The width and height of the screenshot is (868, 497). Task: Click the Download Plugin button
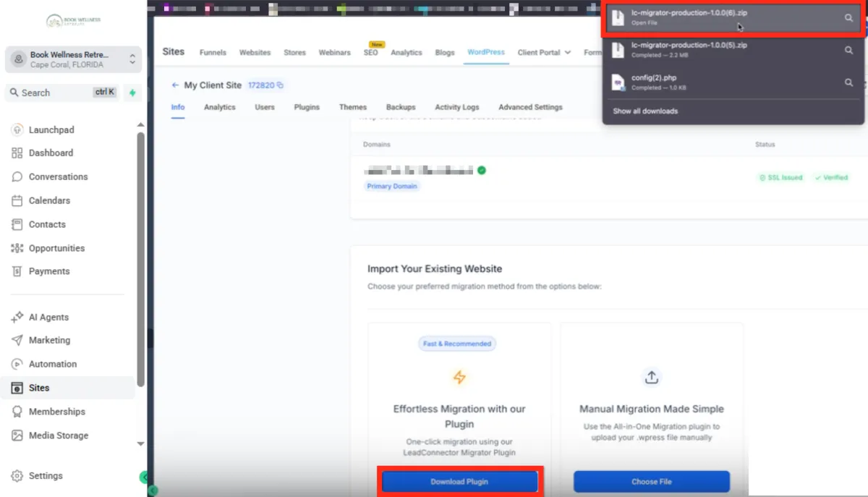tap(459, 482)
